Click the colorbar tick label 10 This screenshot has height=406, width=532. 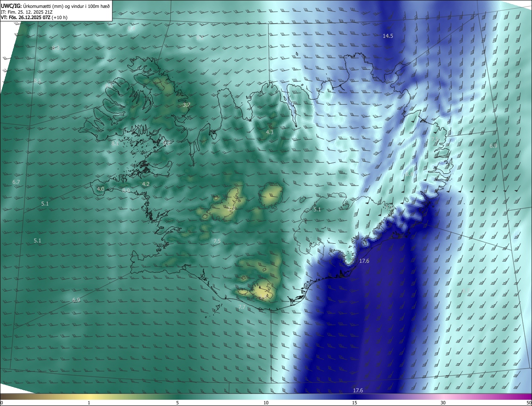266,403
